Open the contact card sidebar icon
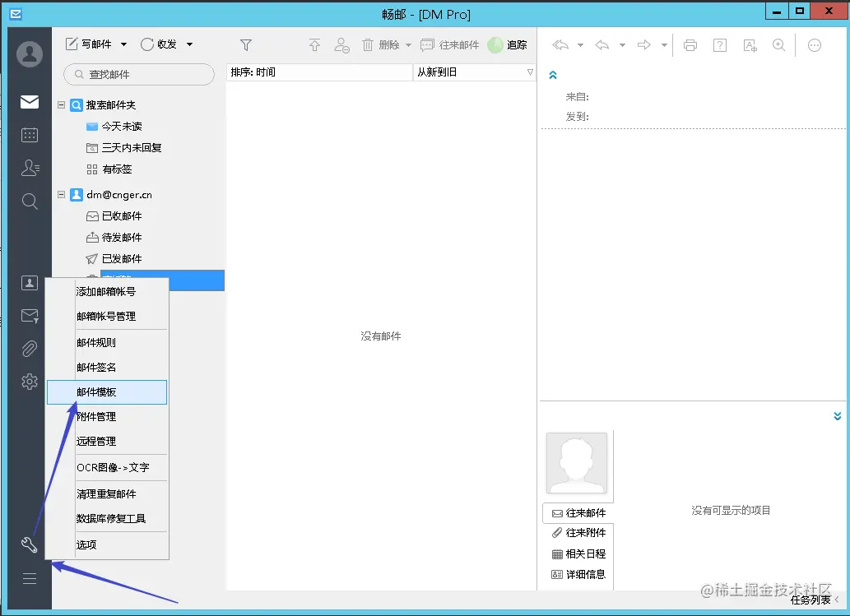Viewport: 850px width, 616px height. [x=30, y=283]
